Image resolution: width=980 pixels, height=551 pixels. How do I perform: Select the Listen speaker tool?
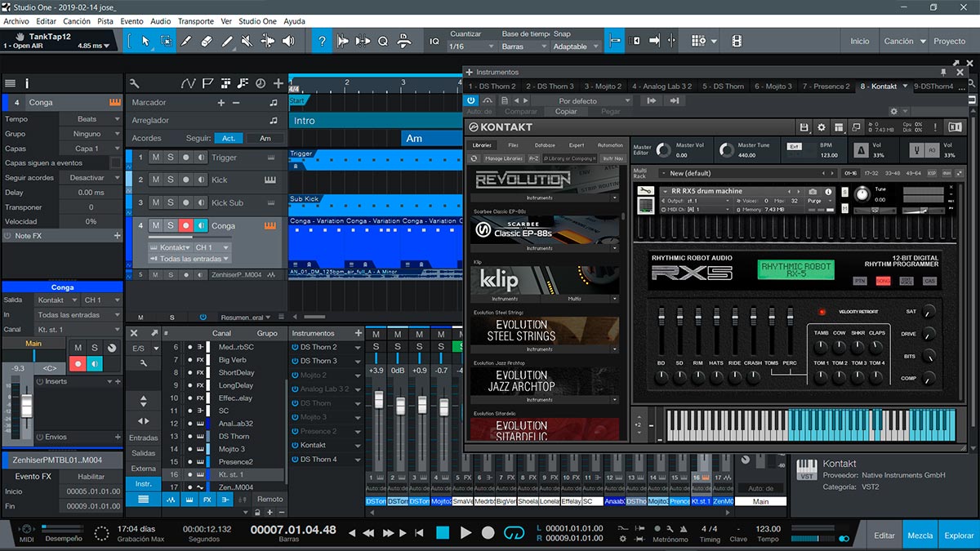288,40
